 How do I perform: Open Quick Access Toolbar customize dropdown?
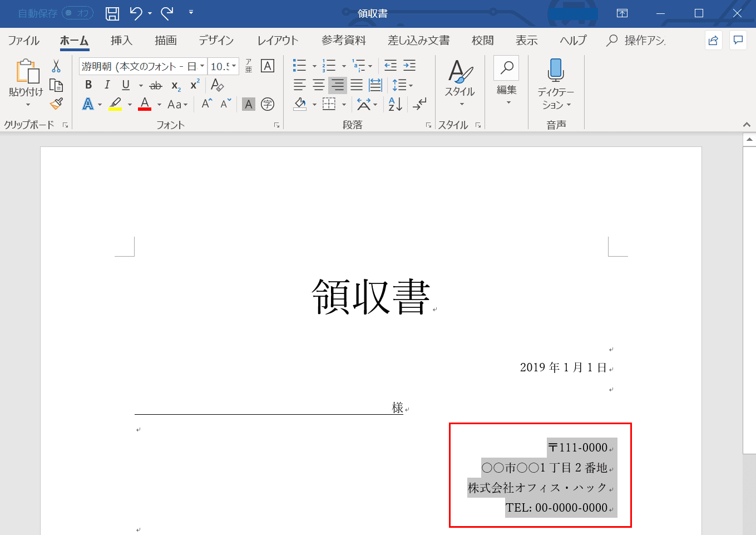point(191,12)
